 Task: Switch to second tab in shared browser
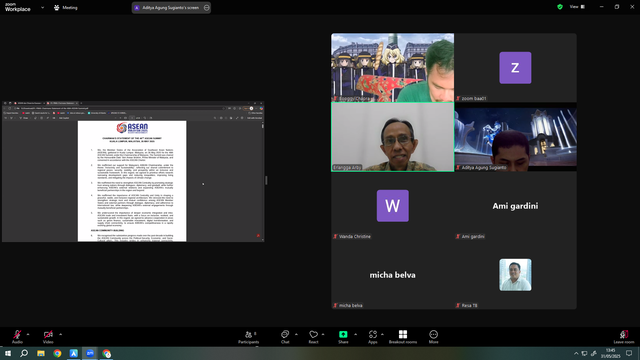click(x=62, y=103)
